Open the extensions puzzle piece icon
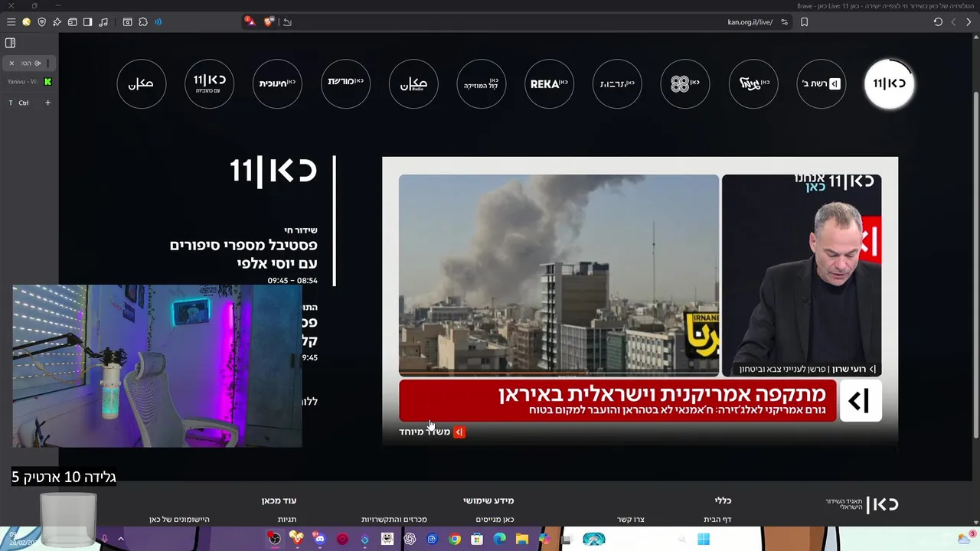The width and height of the screenshot is (980, 551). pos(142,22)
